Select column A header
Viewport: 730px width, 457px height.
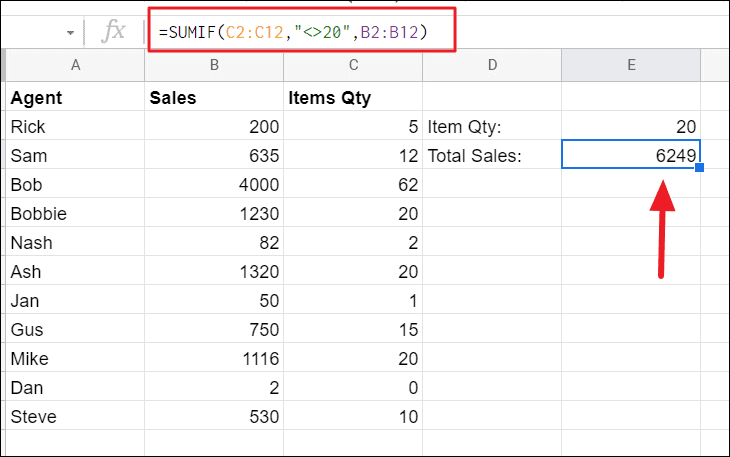click(76, 65)
